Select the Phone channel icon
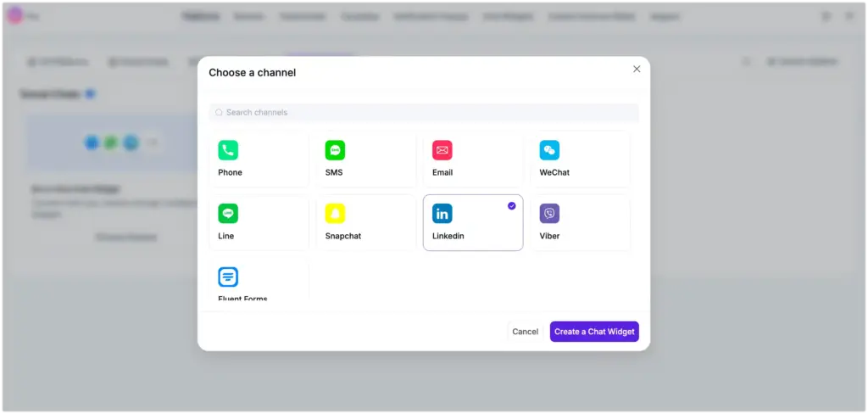Image resolution: width=868 pixels, height=414 pixels. point(228,150)
